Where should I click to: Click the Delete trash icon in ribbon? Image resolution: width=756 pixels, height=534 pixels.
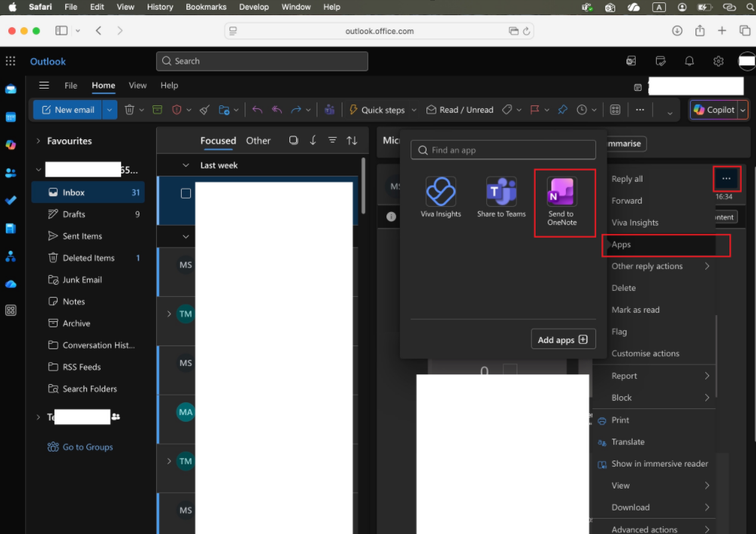(130, 110)
